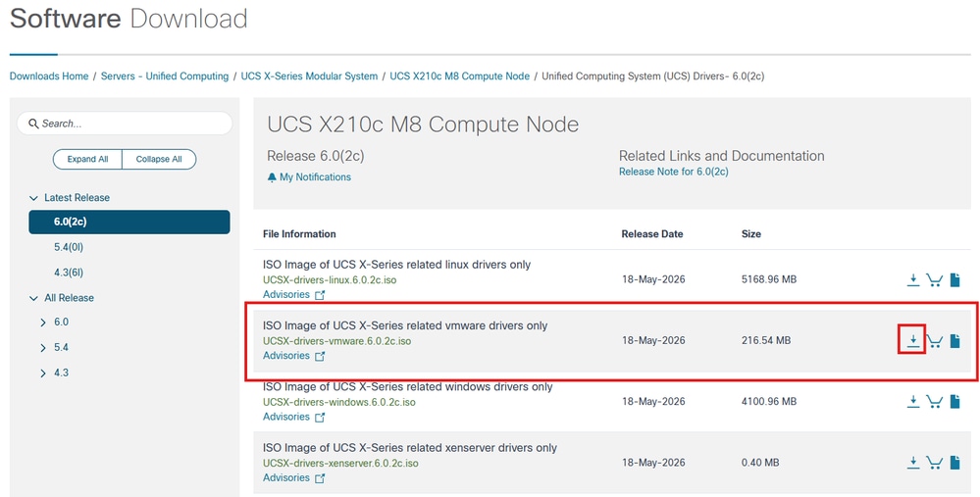Open external link icon for xenserver Advisories
Viewport: 980px width, 497px height.
[320, 478]
